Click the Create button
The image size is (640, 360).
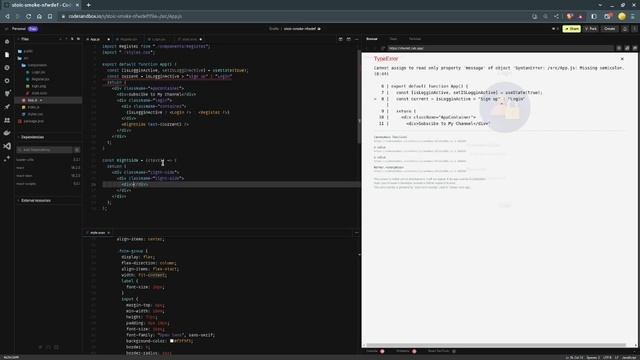[x=609, y=29]
